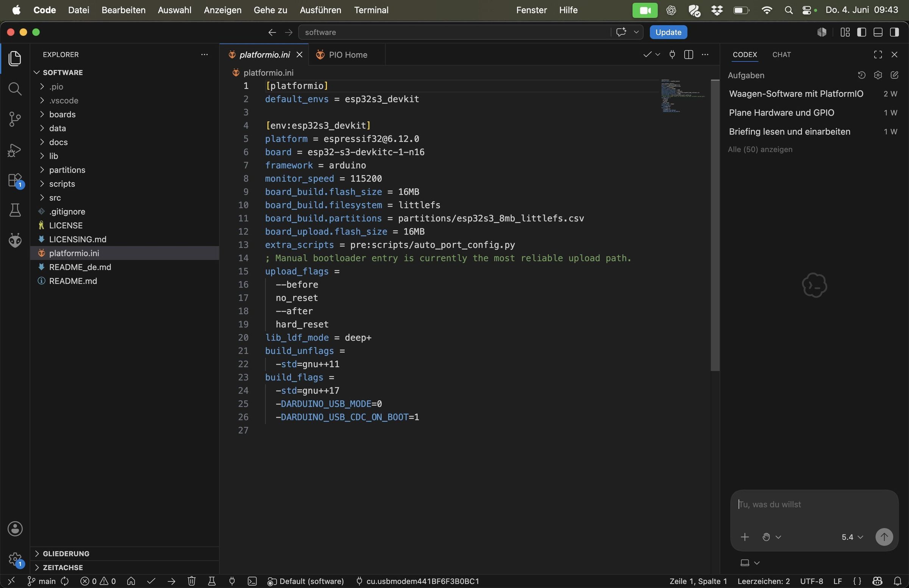Open the Manage gear in activity bar
909x588 pixels.
16,560
